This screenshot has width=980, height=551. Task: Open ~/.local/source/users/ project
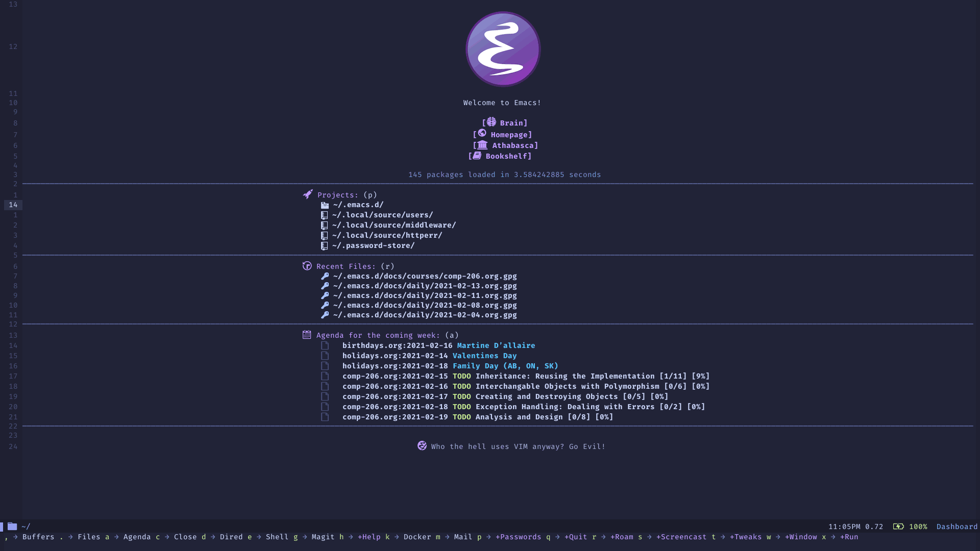[382, 215]
